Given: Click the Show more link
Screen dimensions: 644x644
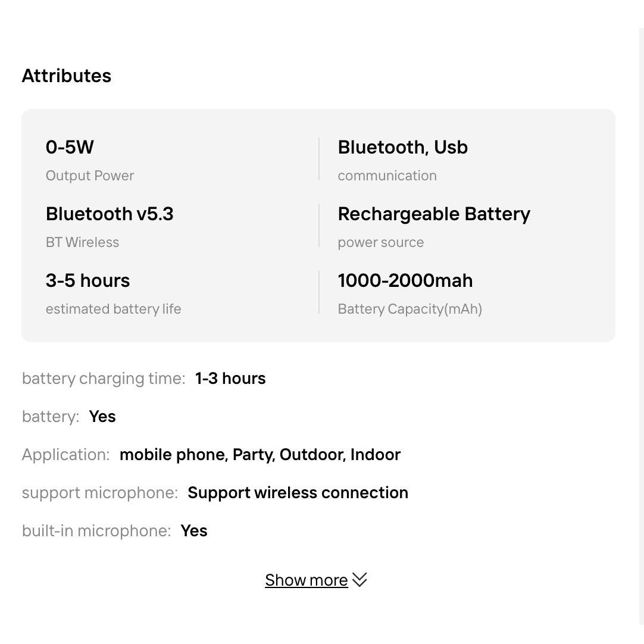Looking at the screenshot, I should [306, 580].
